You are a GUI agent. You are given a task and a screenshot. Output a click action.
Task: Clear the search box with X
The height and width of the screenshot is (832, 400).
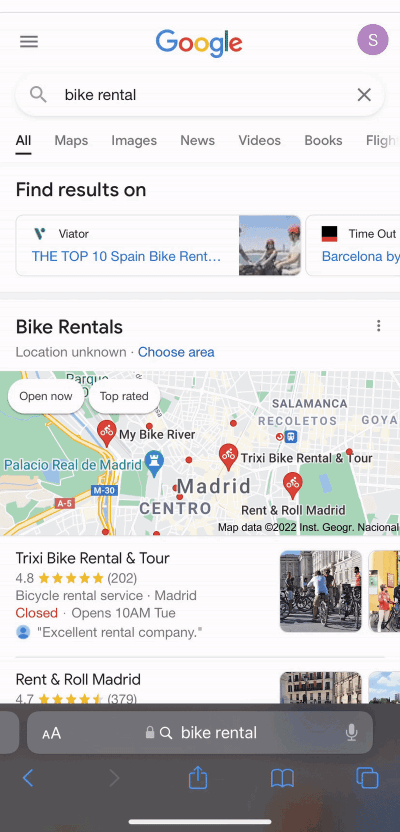364,95
